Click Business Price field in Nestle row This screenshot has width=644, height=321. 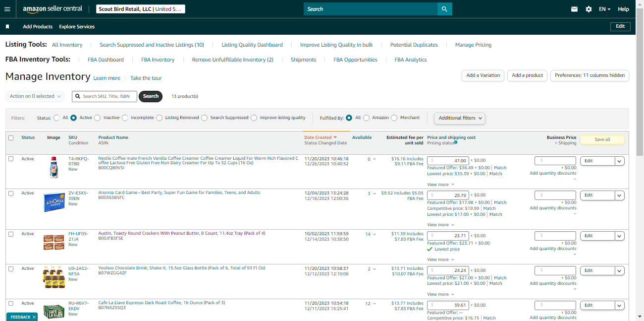coord(555,161)
